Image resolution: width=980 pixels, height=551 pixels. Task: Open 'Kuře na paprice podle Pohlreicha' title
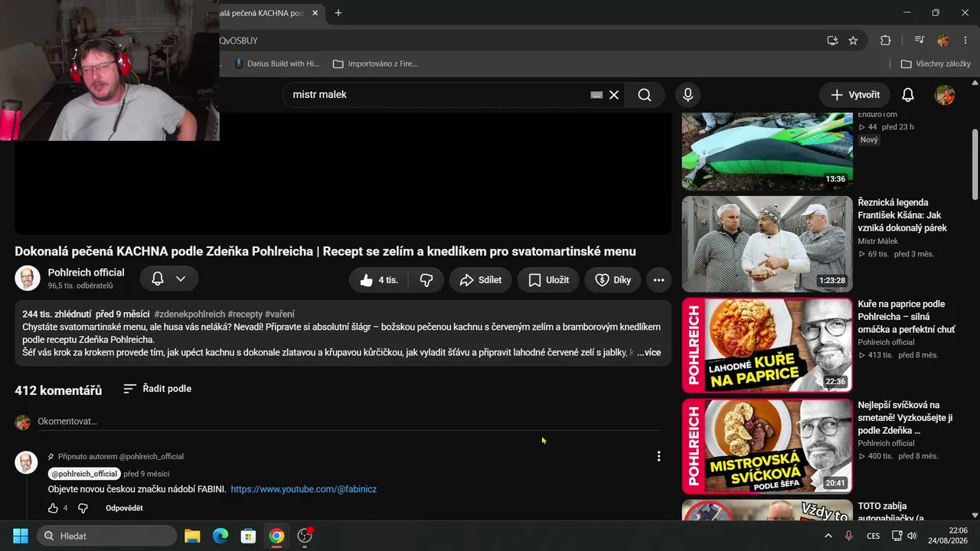(907, 316)
